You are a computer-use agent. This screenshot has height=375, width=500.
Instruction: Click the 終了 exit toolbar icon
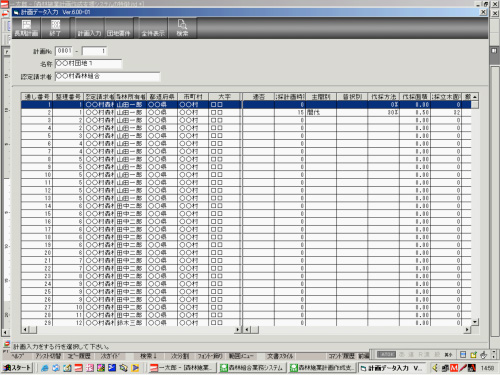(55, 28)
